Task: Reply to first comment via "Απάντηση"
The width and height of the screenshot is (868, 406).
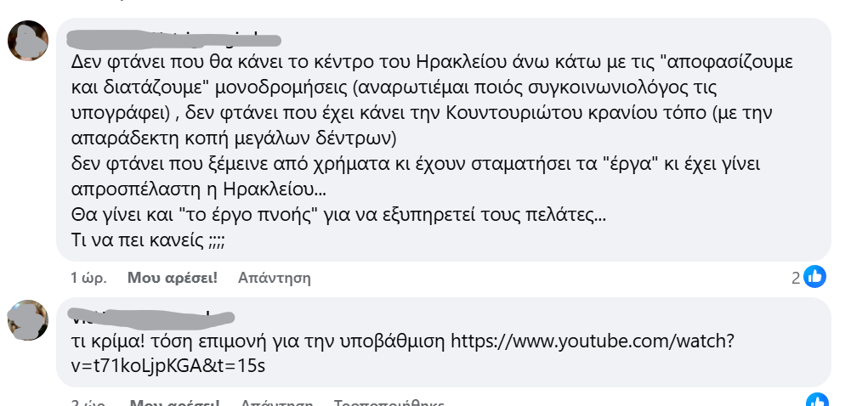Action: pyautogui.click(x=275, y=278)
